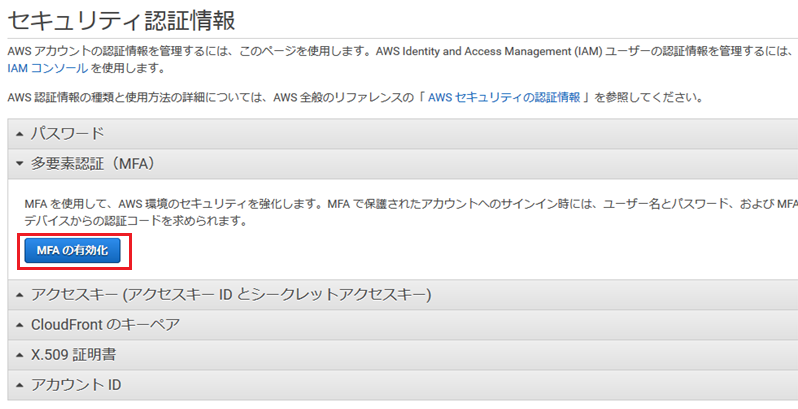
Task: Expand the パスワード section arrow
Action: coord(20,134)
